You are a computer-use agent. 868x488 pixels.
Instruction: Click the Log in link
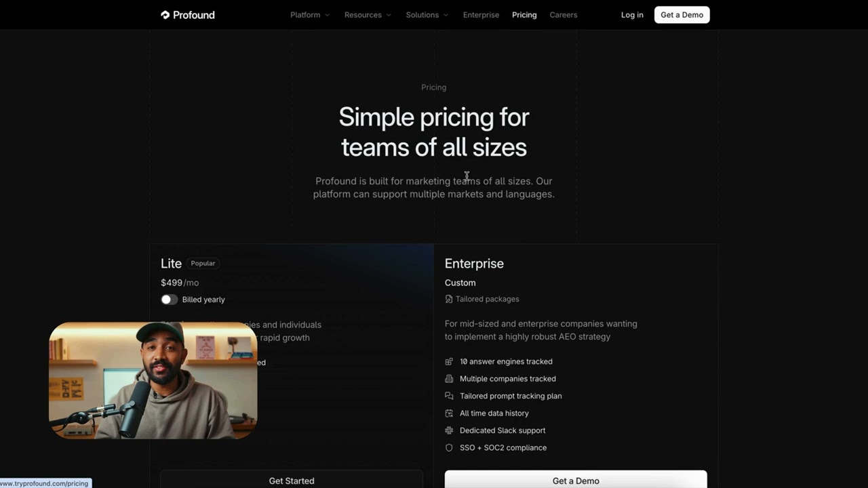[x=632, y=15]
